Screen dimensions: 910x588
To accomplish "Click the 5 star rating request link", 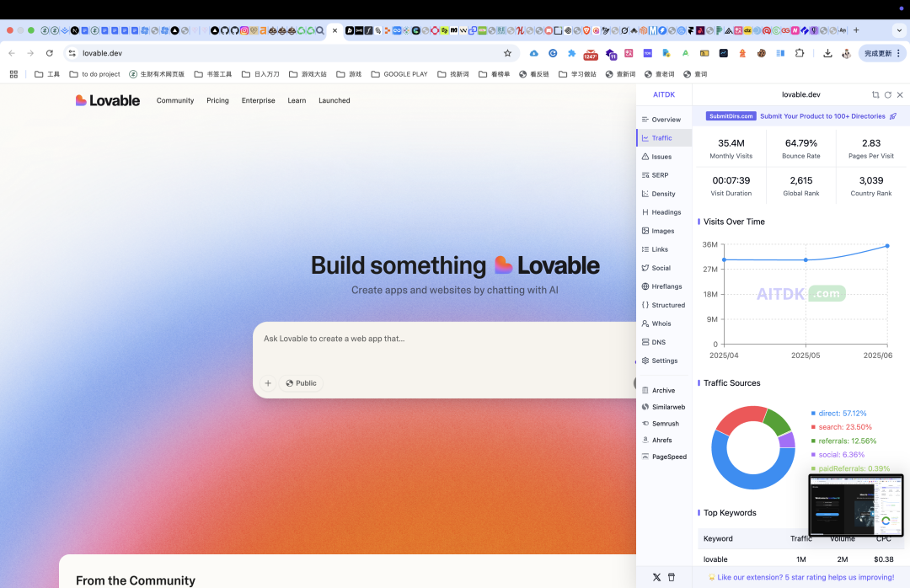I will (x=801, y=578).
